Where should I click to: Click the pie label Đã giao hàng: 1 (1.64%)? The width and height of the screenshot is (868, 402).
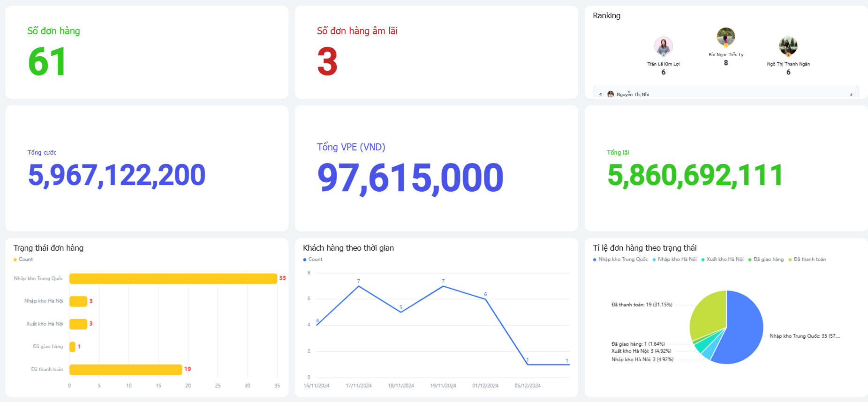point(638,344)
